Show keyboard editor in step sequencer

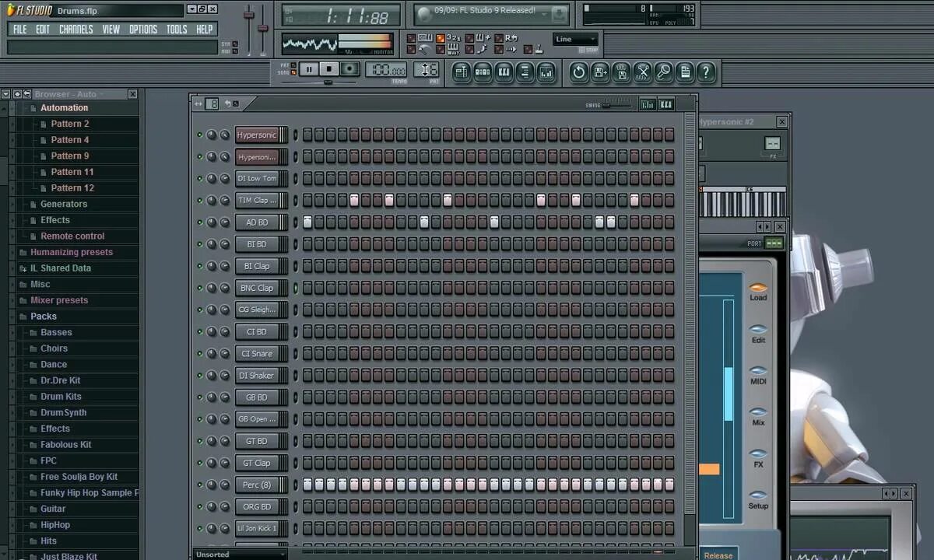pyautogui.click(x=665, y=104)
